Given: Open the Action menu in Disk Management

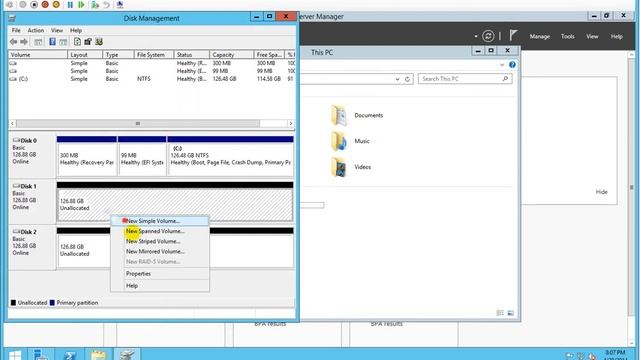Looking at the screenshot, I should click(x=36, y=31).
